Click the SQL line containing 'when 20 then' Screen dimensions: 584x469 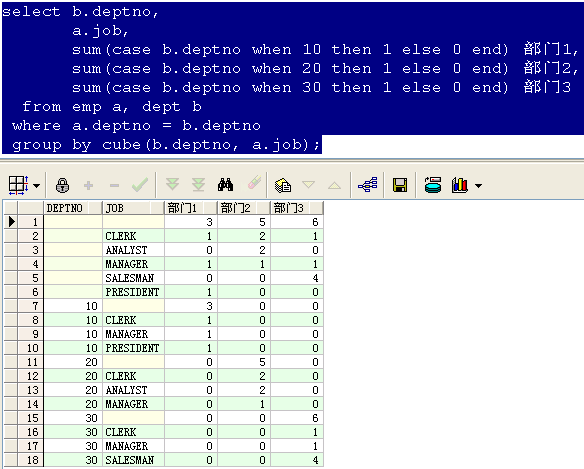click(325, 69)
